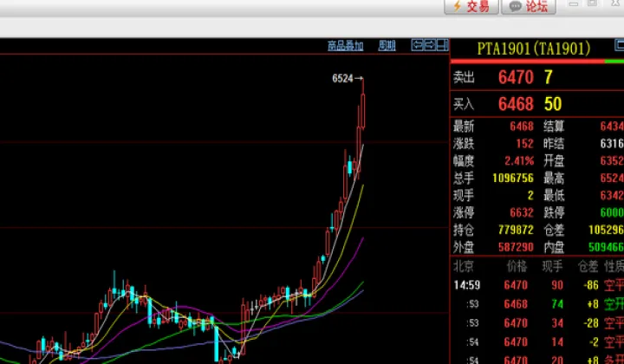Click the ask volume 7
Image resolution: width=624 pixels, height=364 pixels.
click(549, 77)
